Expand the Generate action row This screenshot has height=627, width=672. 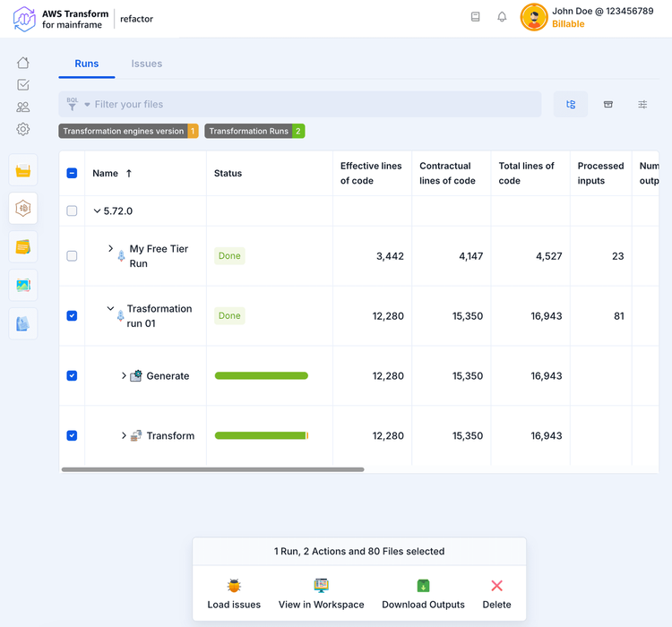pyautogui.click(x=124, y=376)
